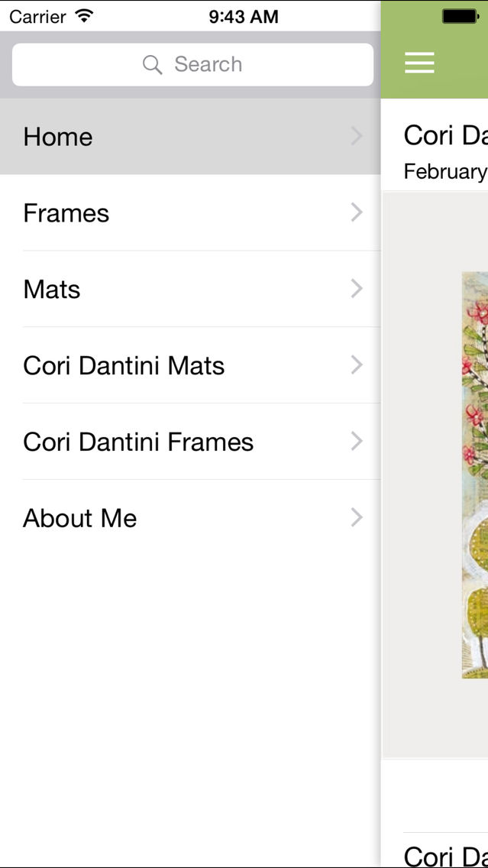Click the magnifying glass search icon

tap(152, 64)
